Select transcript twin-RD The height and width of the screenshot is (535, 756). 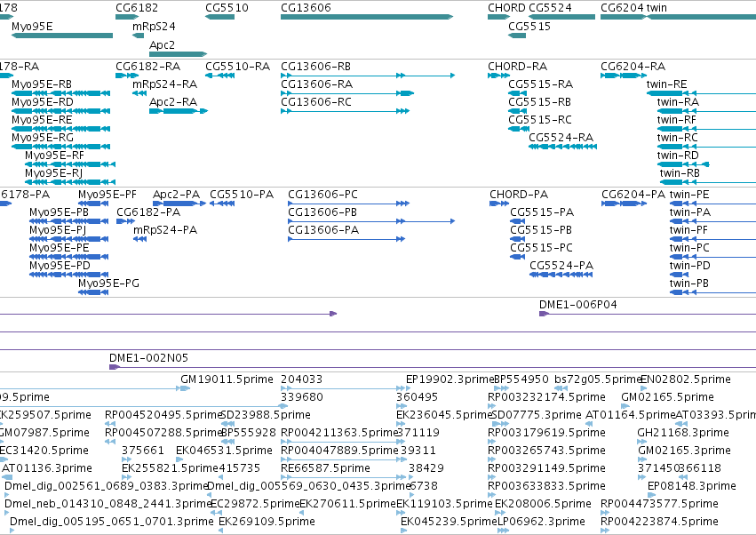point(678,156)
